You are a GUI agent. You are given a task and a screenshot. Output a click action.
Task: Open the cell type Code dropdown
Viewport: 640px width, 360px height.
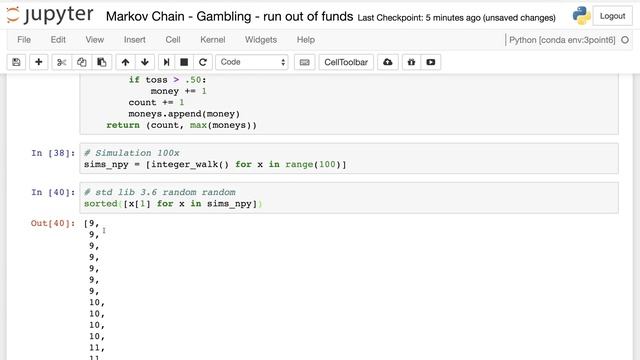pos(252,62)
